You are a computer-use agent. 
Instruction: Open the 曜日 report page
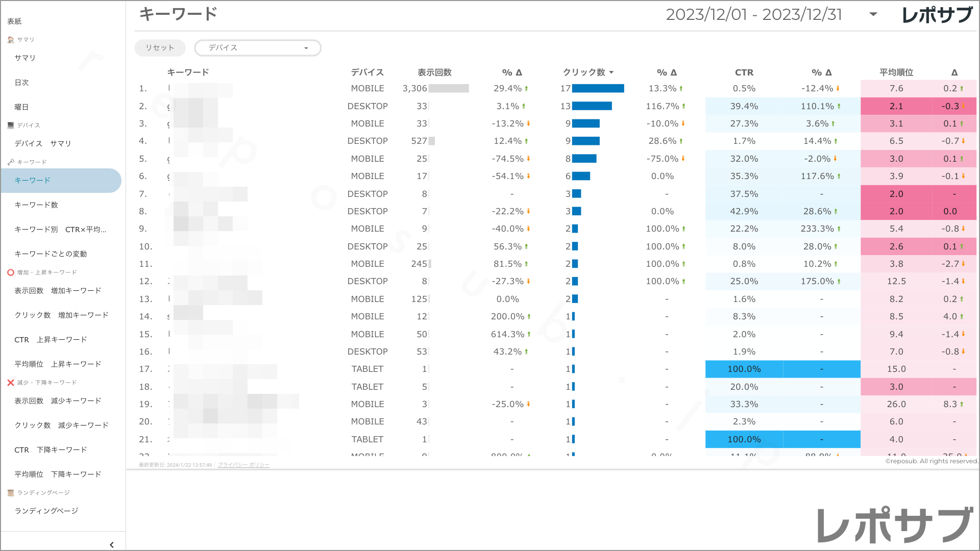click(21, 107)
